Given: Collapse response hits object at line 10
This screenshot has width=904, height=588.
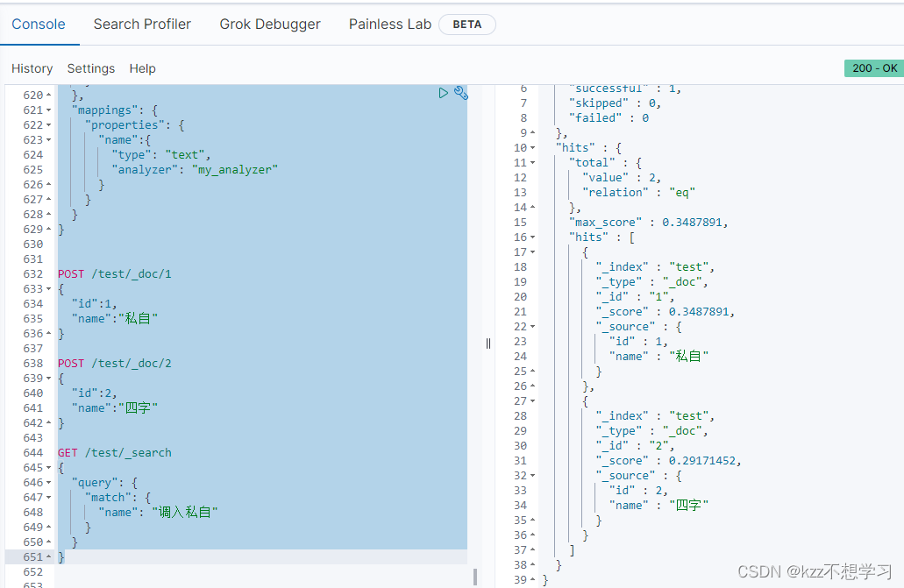Looking at the screenshot, I should pyautogui.click(x=533, y=147).
